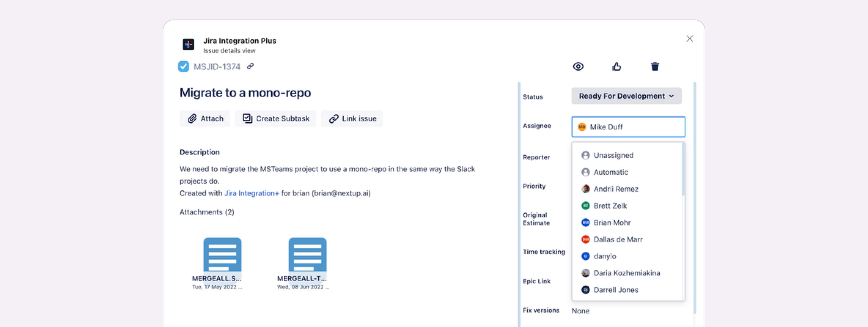Copy issue link icon next to MSJID-1374

tap(250, 66)
